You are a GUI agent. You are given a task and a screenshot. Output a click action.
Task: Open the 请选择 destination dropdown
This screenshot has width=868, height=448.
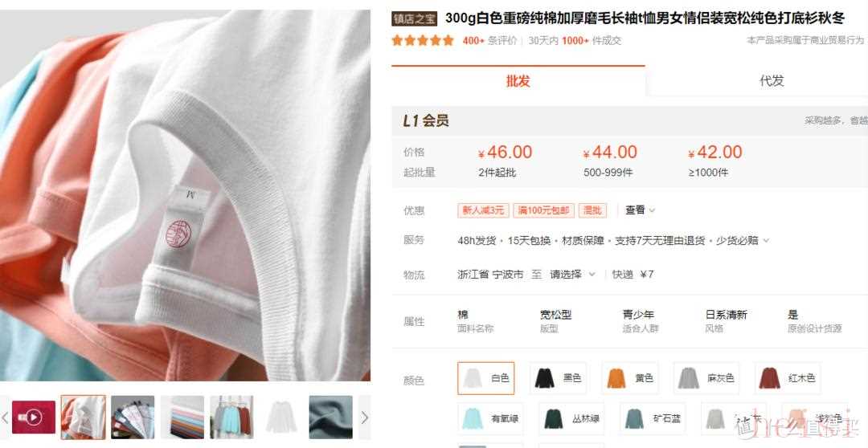[572, 275]
